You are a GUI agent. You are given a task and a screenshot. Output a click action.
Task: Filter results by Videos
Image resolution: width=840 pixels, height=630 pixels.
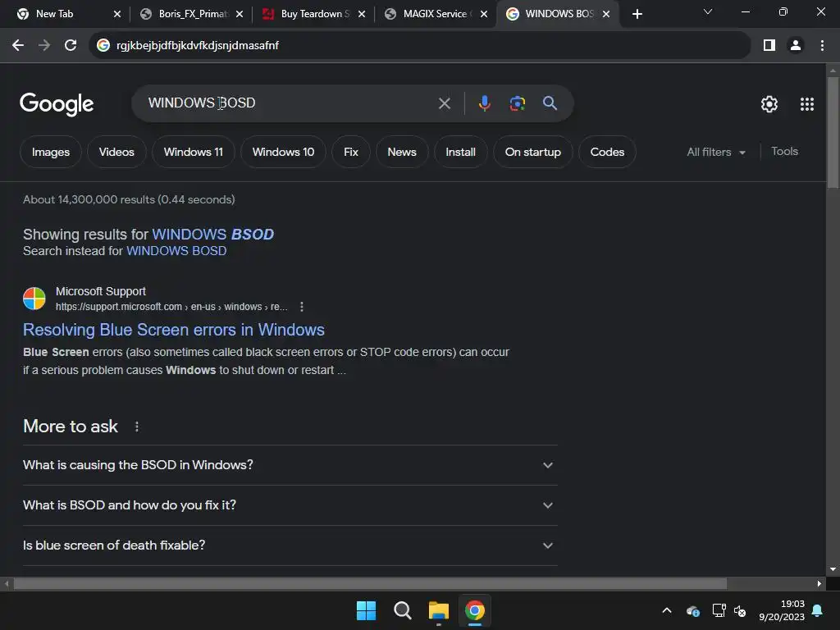pyautogui.click(x=116, y=152)
